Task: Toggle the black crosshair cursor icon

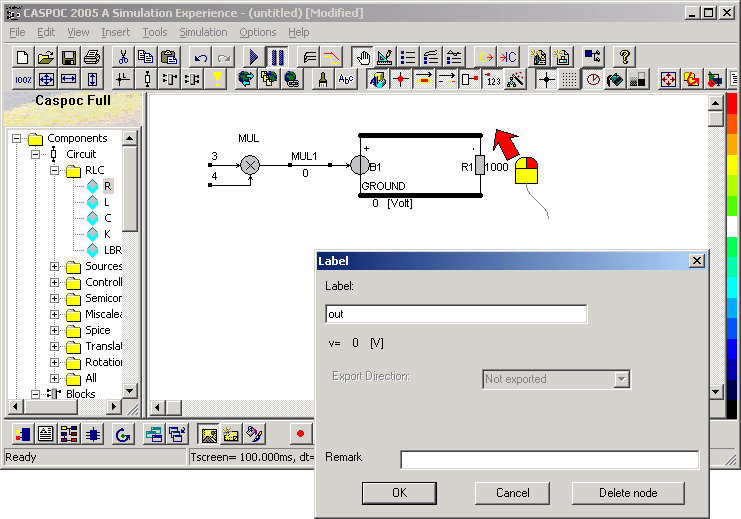Action: coord(547,79)
